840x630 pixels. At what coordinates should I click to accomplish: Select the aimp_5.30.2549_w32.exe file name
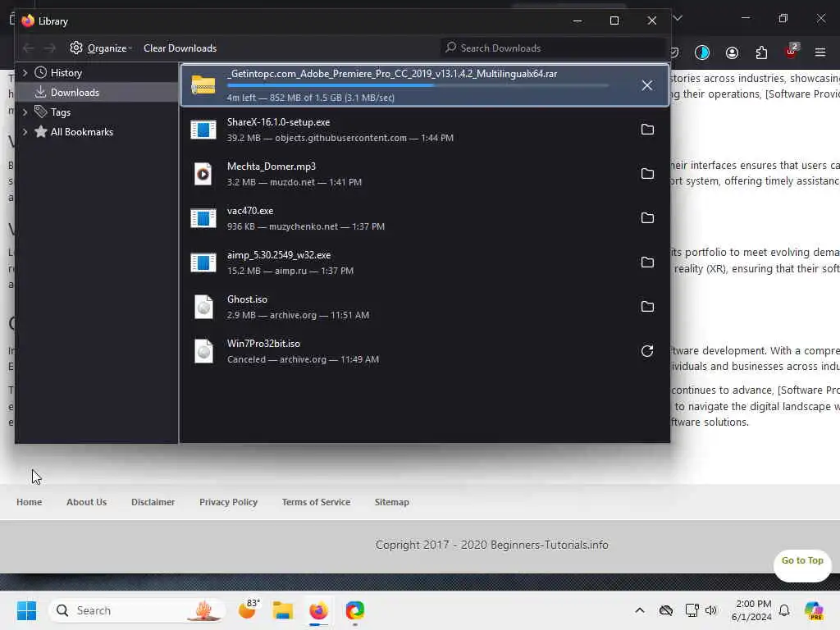(x=279, y=255)
